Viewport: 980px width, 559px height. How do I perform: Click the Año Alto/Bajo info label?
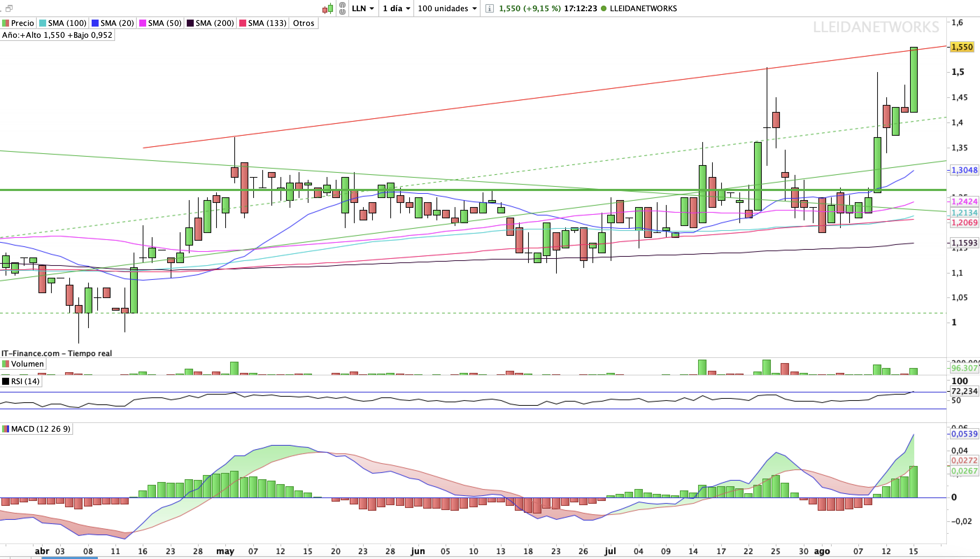[57, 35]
